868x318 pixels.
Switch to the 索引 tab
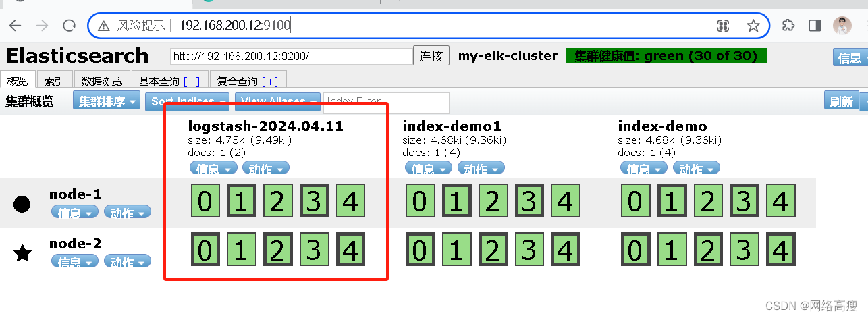tap(55, 80)
